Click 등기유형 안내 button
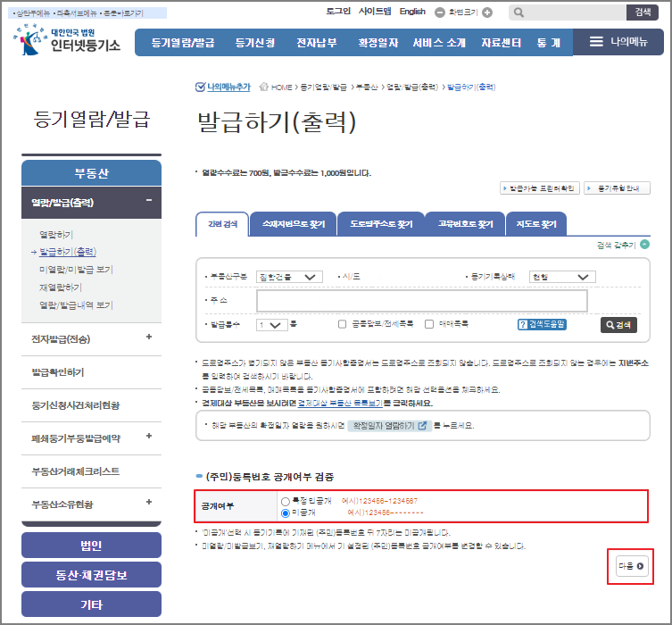The height and width of the screenshot is (625, 672). pyautogui.click(x=618, y=188)
